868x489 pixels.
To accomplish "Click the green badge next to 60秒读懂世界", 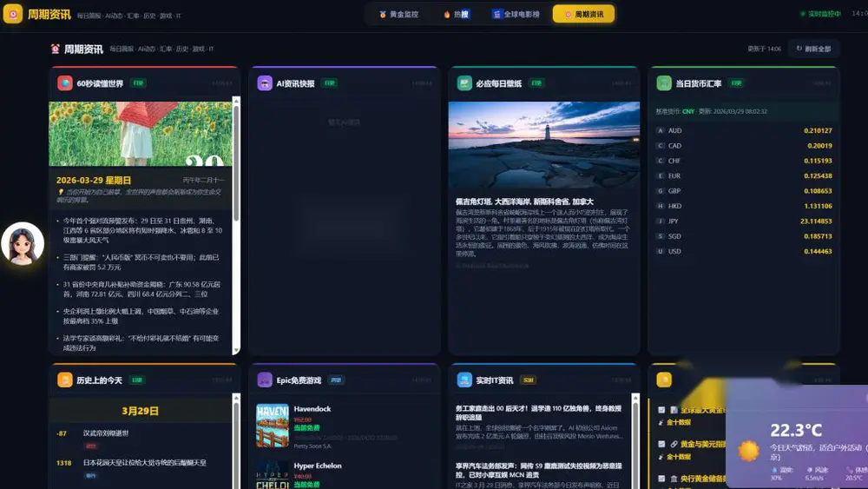I will click(x=138, y=83).
